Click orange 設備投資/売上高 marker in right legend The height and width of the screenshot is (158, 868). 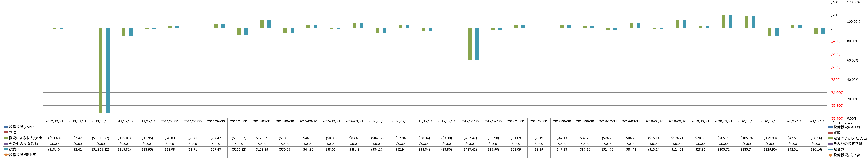pyautogui.click(x=831, y=155)
